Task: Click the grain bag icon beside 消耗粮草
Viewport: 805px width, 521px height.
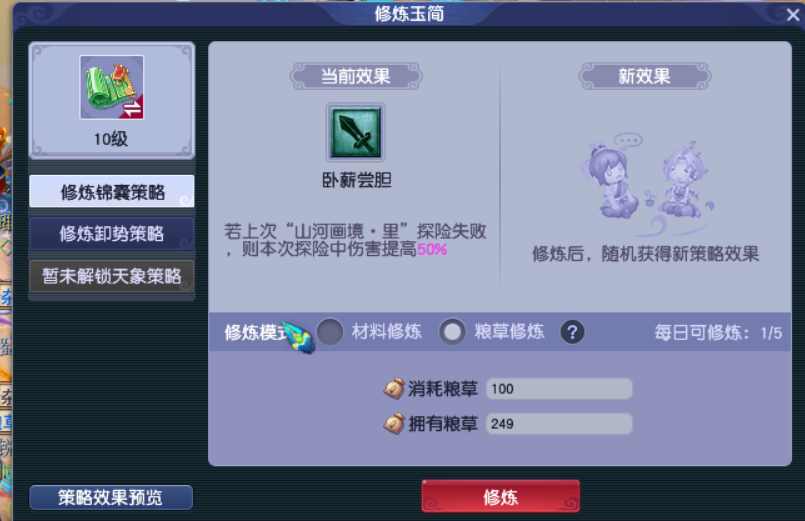Action: pos(394,389)
